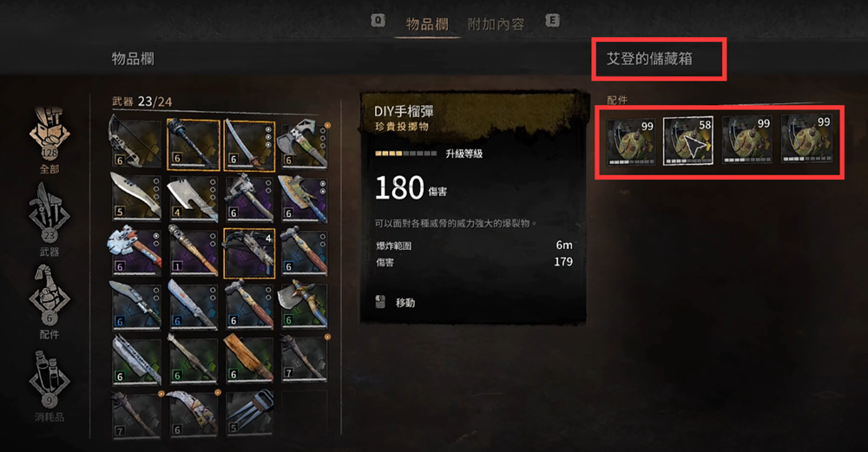This screenshot has width=868, height=452.
Task: Open the 武器 weapons category filter
Action: 49,219
